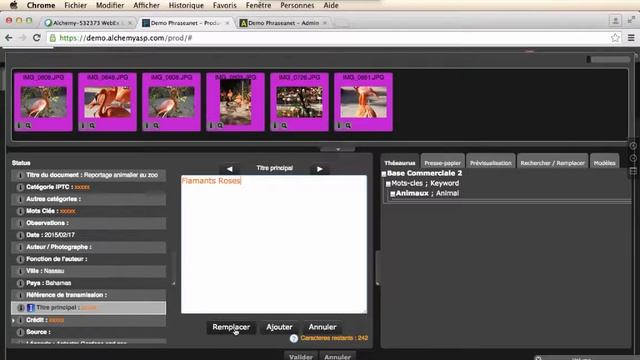The image size is (640, 360).
Task: Click the info icon on IMG_0726.JPG thumbnail
Action: click(x=275, y=126)
